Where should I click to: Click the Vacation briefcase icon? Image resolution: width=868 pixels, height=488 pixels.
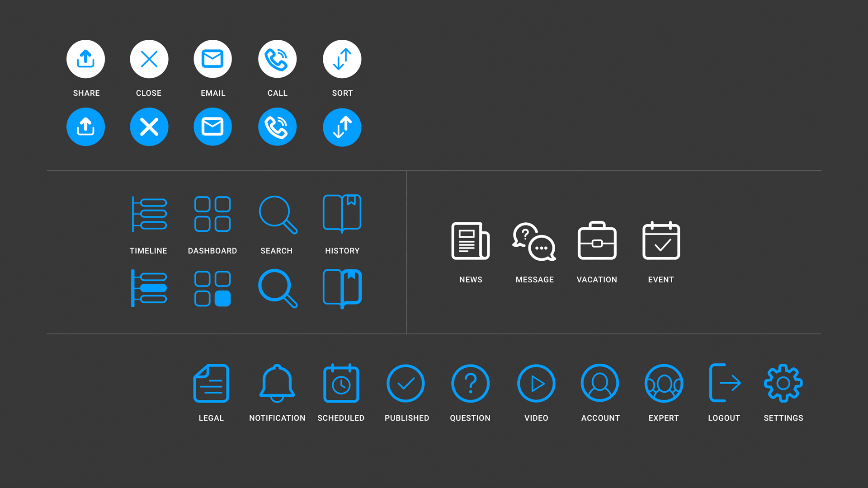coord(597,241)
